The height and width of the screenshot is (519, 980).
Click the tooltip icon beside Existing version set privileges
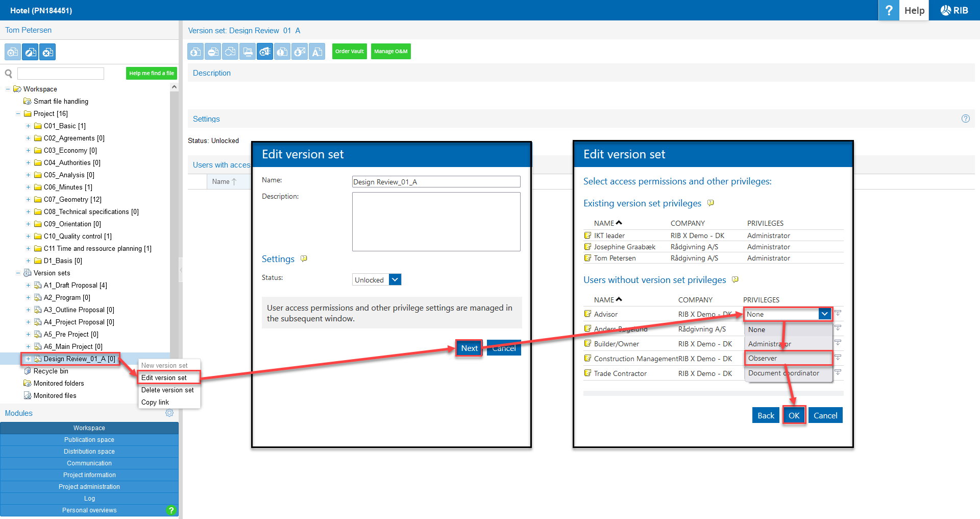click(x=710, y=203)
